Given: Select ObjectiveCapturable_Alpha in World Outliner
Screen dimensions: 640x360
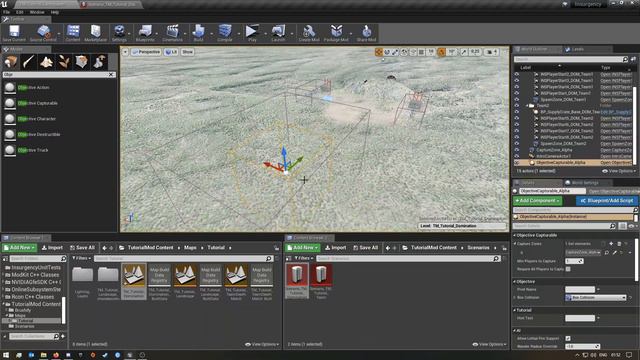Looking at the screenshot, I should coord(573,162).
